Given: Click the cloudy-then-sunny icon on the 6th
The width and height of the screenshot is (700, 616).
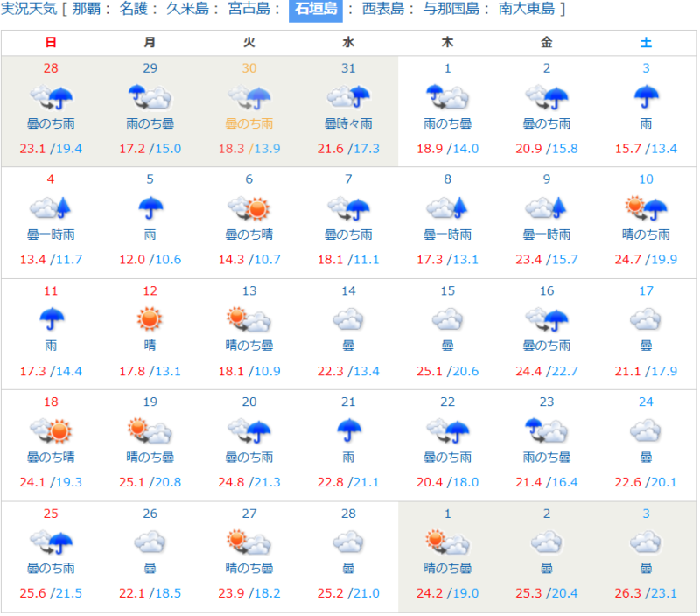Looking at the screenshot, I should (249, 207).
